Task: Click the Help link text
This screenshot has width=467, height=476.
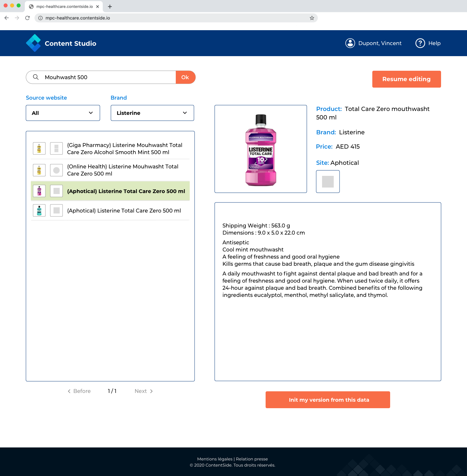Action: (x=435, y=43)
